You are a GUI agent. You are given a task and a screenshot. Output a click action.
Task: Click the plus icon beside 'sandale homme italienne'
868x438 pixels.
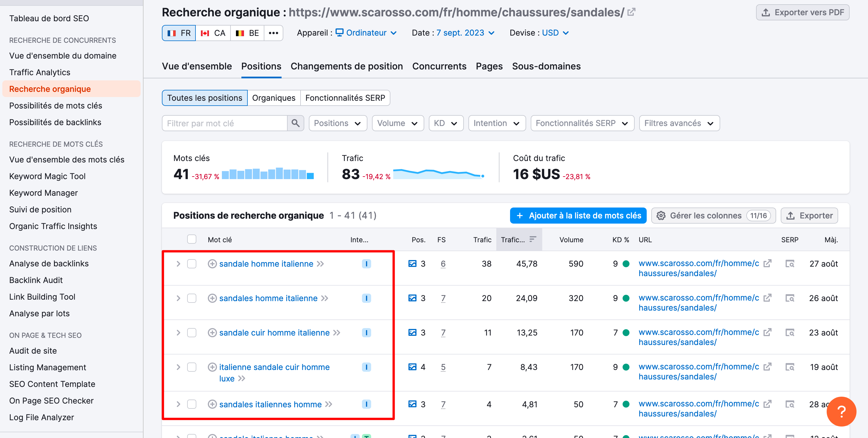pyautogui.click(x=212, y=264)
